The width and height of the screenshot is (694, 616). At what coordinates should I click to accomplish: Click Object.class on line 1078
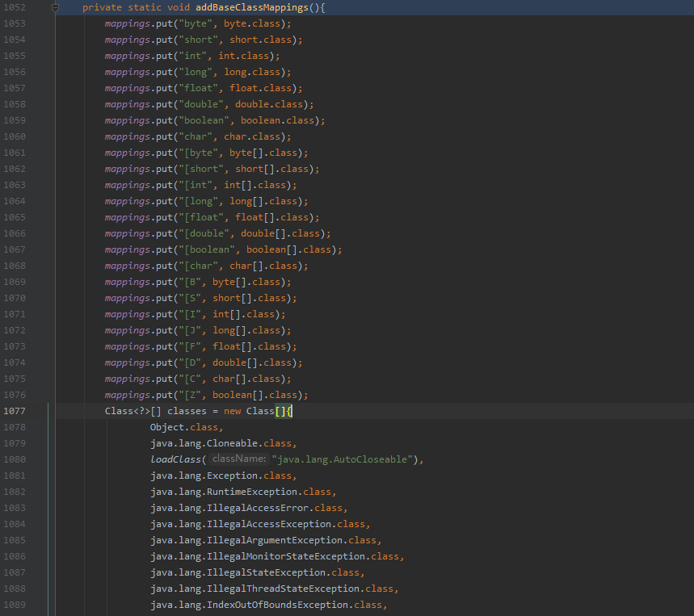click(x=183, y=427)
